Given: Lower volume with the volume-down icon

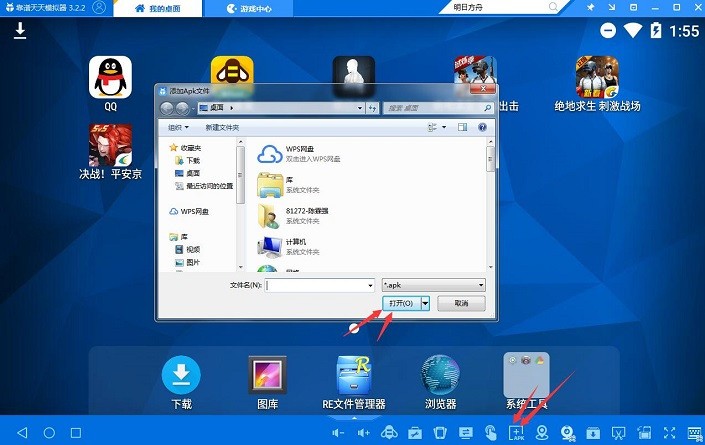Looking at the screenshot, I should point(338,433).
